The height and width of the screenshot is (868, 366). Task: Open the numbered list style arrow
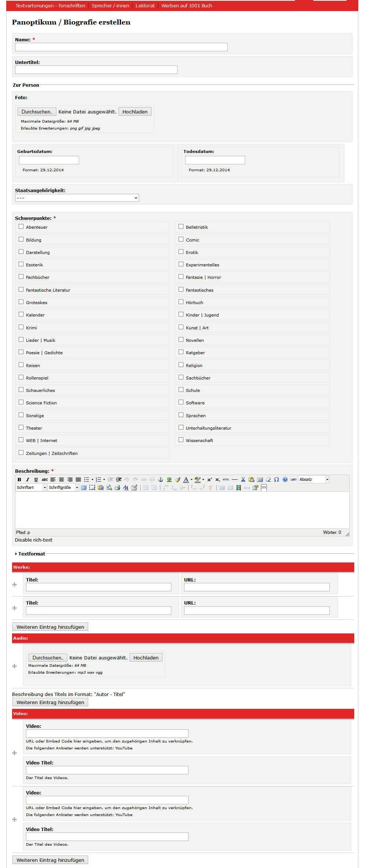(x=104, y=479)
